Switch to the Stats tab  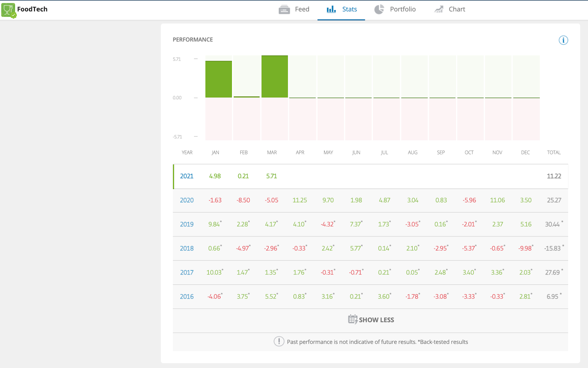pyautogui.click(x=341, y=10)
